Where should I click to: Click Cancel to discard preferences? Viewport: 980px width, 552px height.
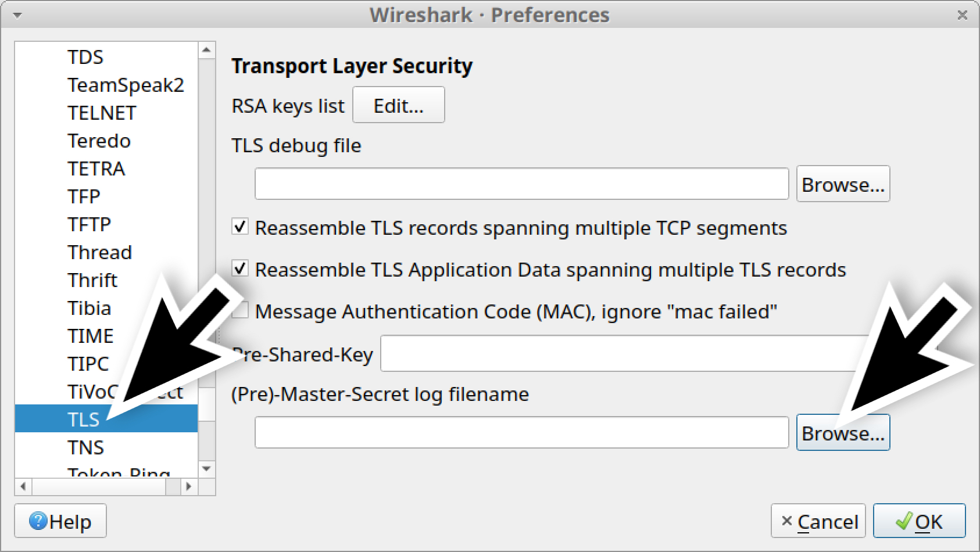point(818,521)
